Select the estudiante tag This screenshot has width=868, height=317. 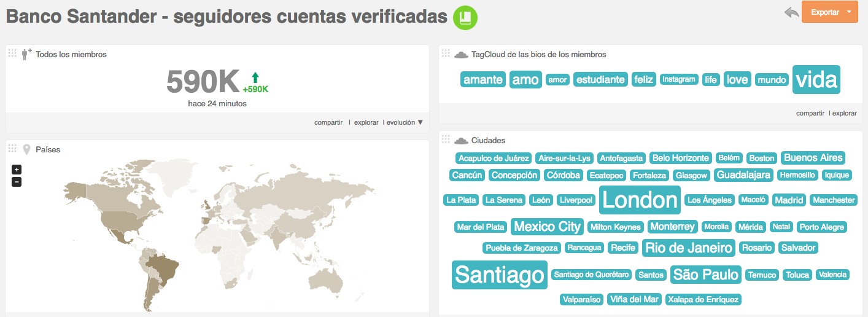tap(601, 79)
